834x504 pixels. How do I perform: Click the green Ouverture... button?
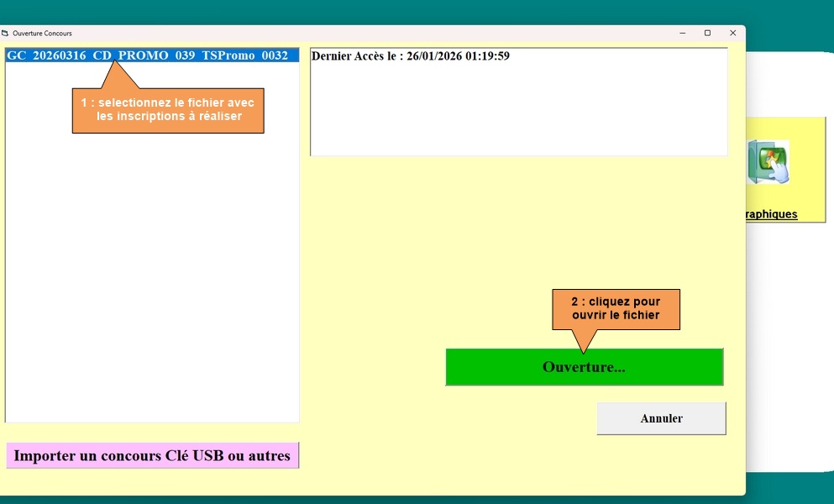point(584,367)
